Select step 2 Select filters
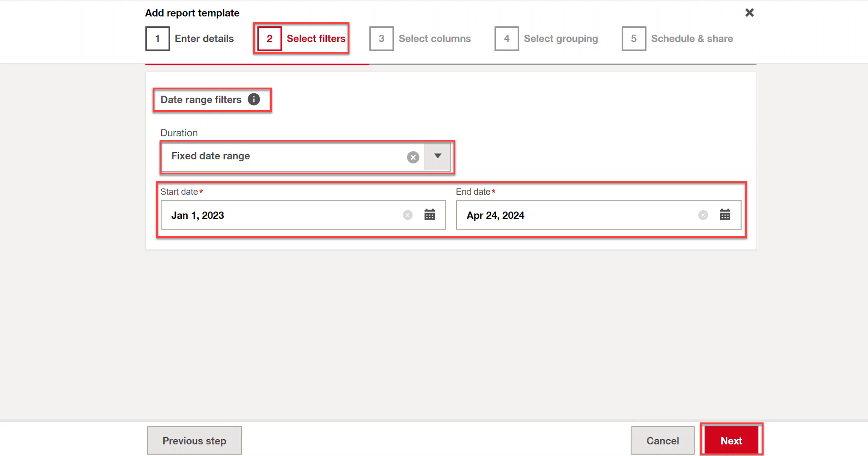The image size is (868, 456). (302, 38)
